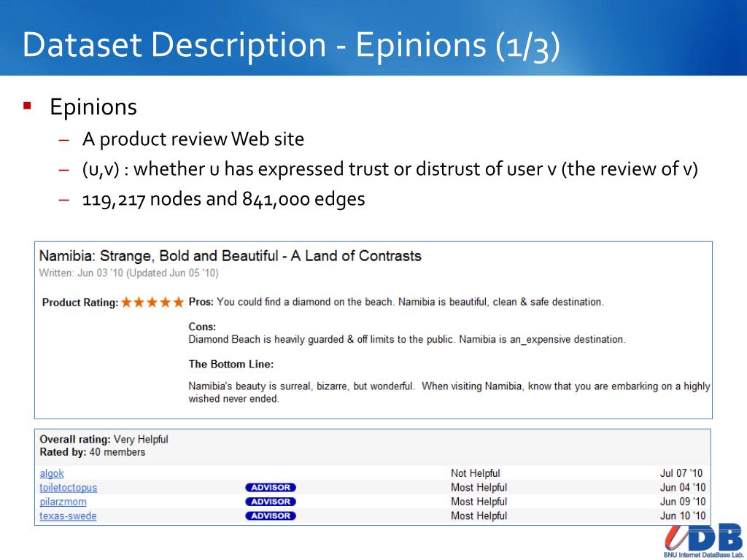Screen dimensions: 747x560
Task: Open the pilarzmom user link
Action: 63,502
